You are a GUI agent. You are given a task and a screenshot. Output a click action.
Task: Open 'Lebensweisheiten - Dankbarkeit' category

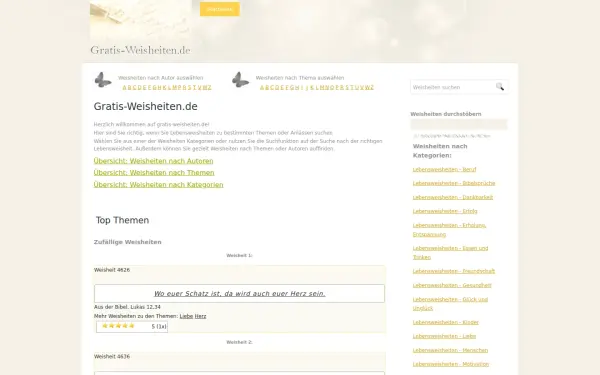pyautogui.click(x=453, y=197)
